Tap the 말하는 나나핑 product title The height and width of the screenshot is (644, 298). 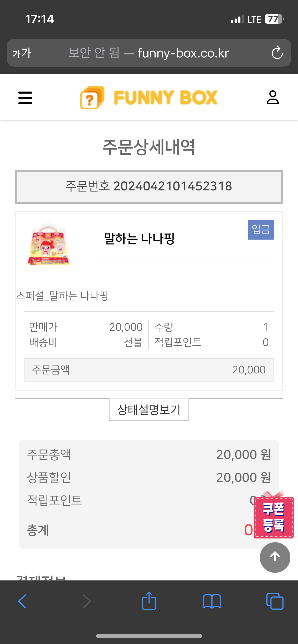(139, 239)
